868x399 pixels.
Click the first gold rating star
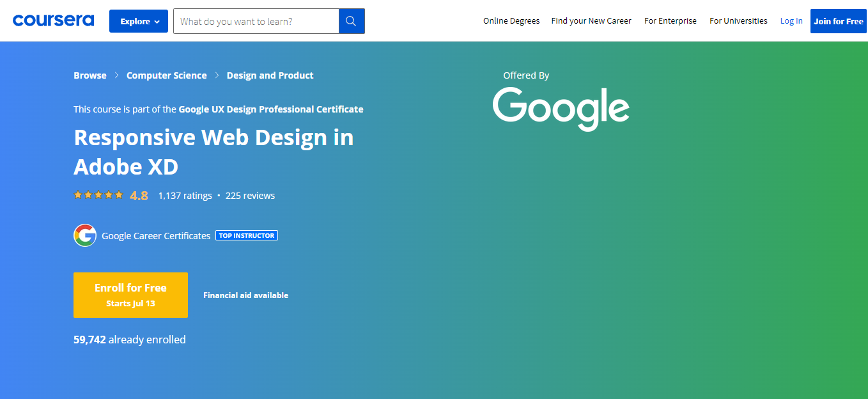click(77, 194)
